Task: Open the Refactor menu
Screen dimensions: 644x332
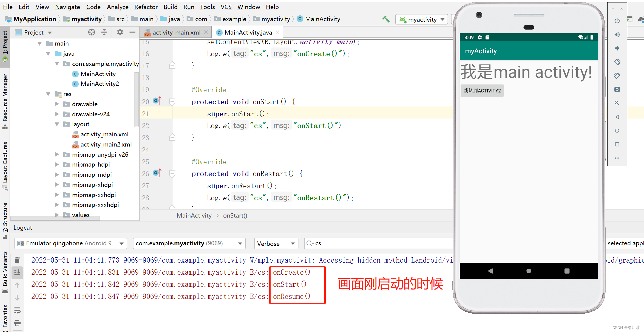Action: coord(146,7)
